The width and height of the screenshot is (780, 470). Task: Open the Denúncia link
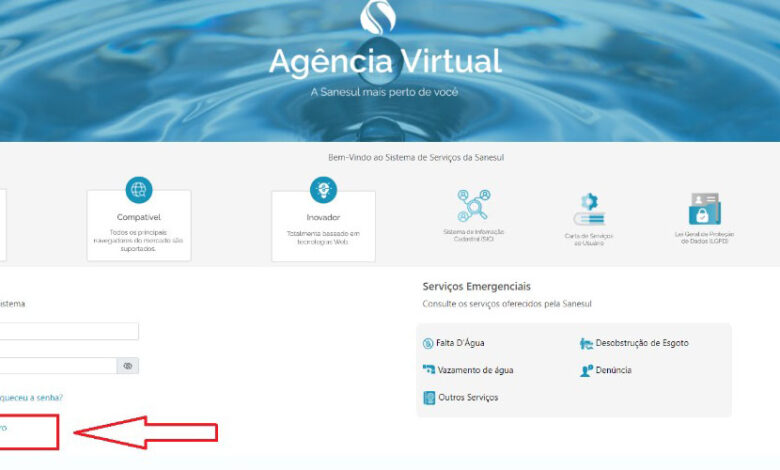tap(613, 370)
